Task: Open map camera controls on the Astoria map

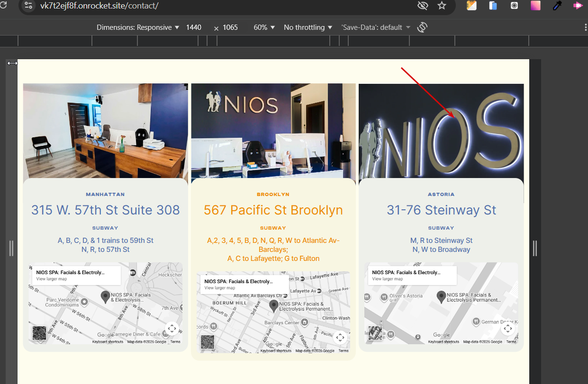Action: click(507, 328)
